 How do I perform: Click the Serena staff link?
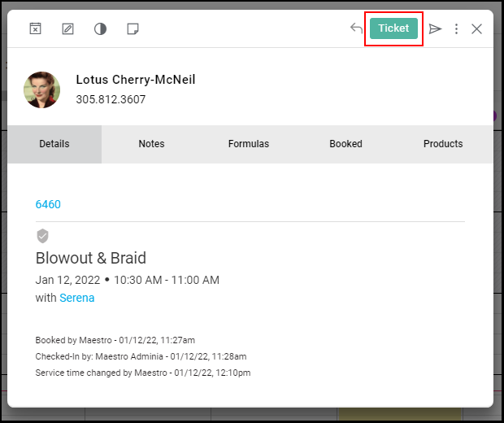pos(77,298)
